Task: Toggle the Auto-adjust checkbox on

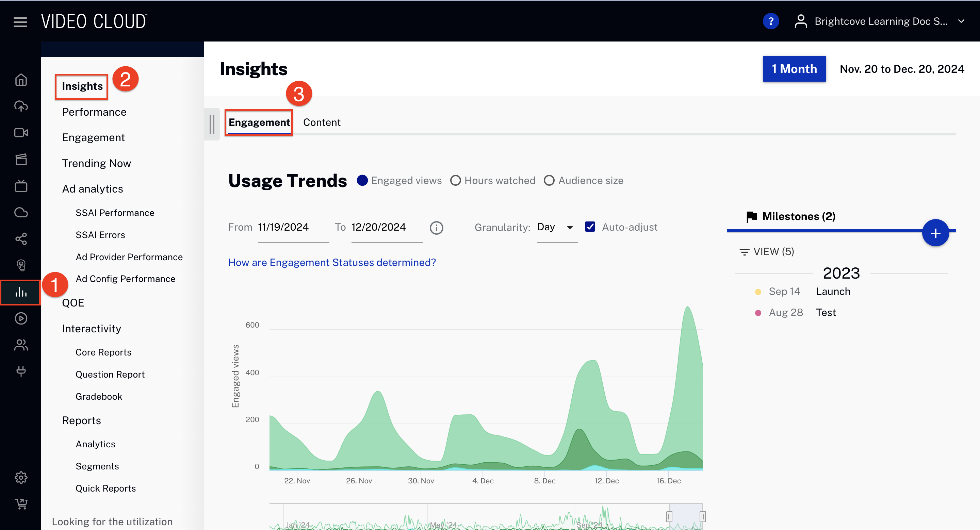Action: 590,227
